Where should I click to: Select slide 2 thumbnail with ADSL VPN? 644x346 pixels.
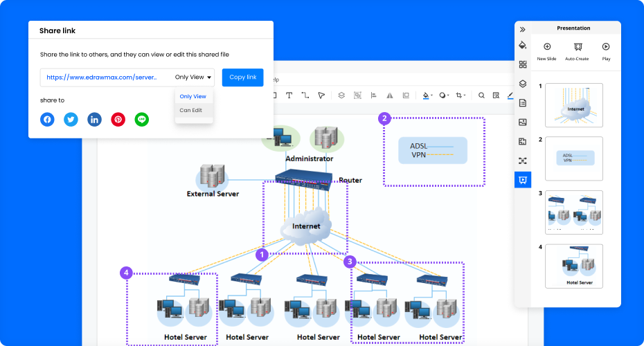(x=574, y=158)
